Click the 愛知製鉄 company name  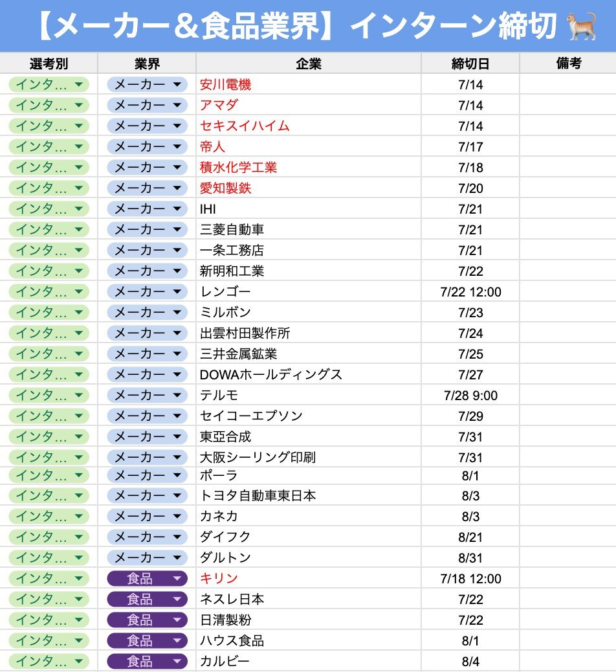pos(225,188)
